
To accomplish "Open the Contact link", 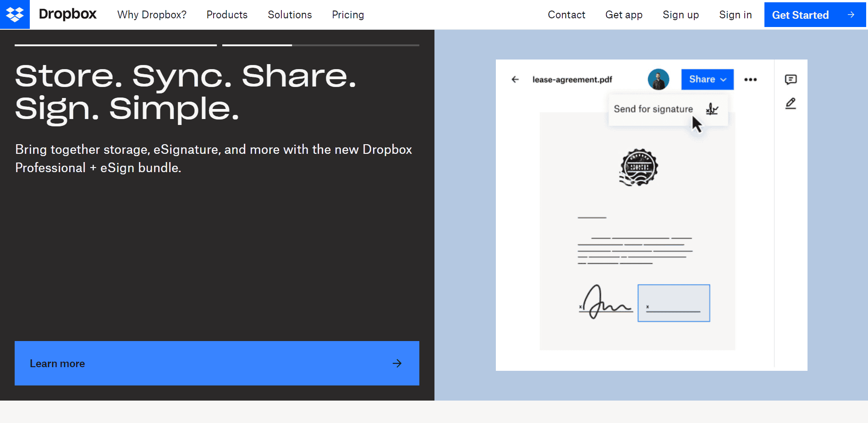I will [566, 15].
